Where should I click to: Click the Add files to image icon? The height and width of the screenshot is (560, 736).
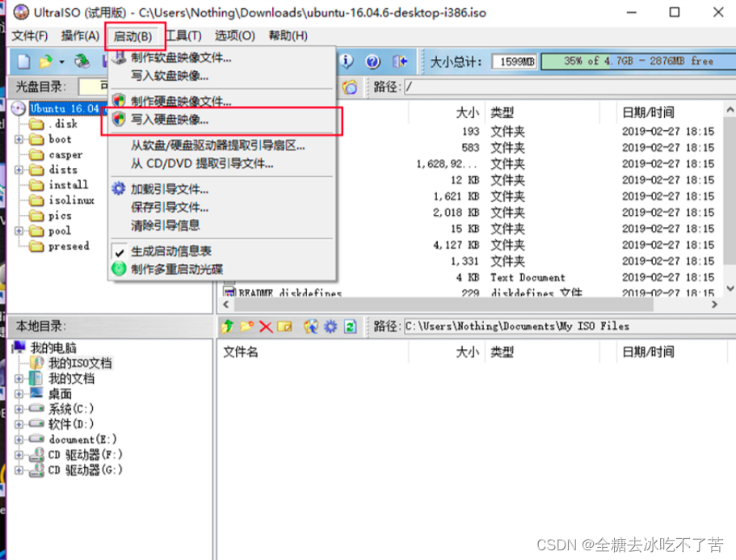[310, 326]
